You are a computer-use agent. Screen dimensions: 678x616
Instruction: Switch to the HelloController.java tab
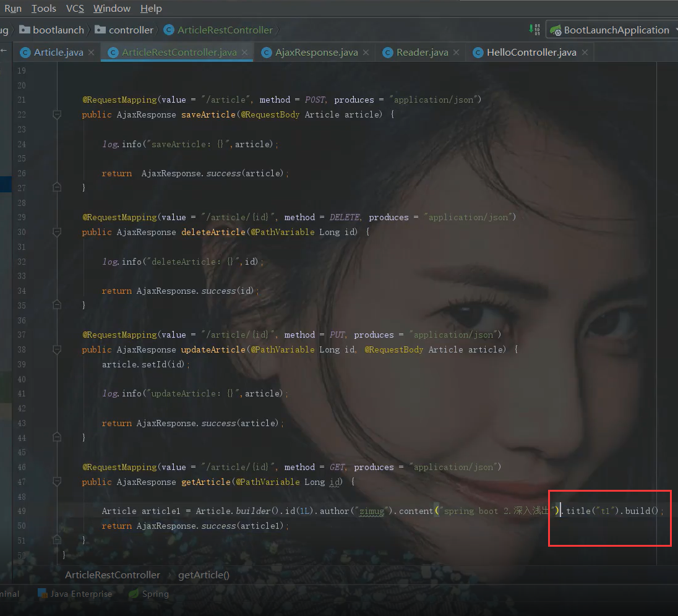click(531, 53)
